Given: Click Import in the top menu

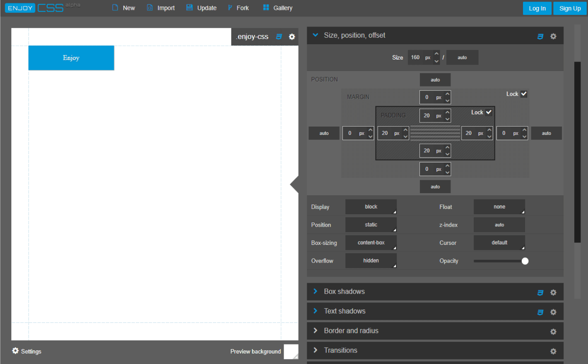Looking at the screenshot, I should point(161,8).
